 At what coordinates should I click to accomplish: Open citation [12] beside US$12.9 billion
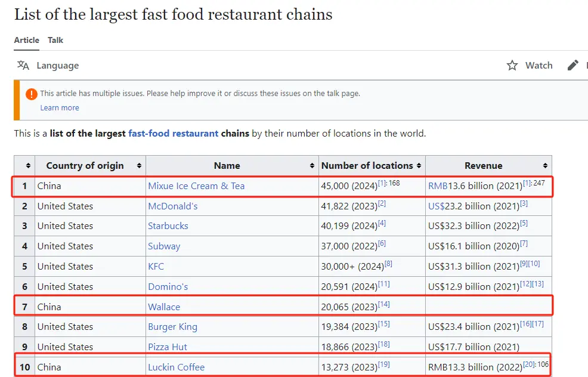[525, 284]
